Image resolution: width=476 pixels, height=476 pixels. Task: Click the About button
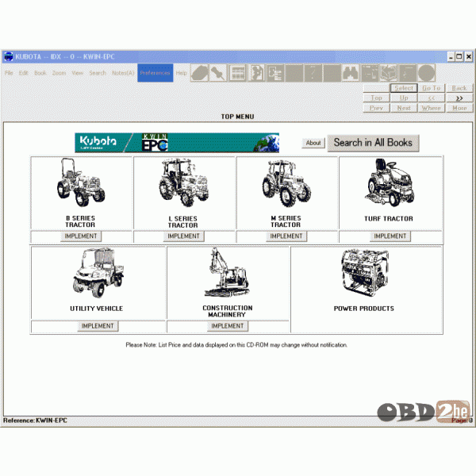coord(313,143)
